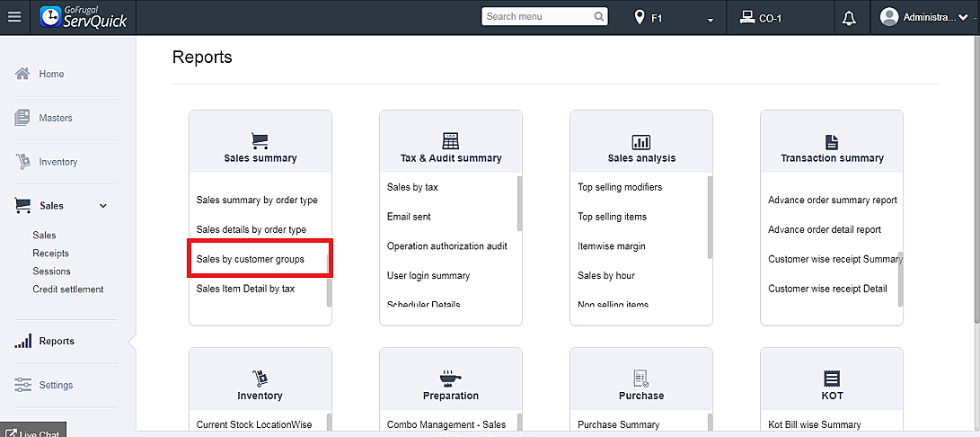Click the Transaction summary document icon
Viewport: 980px width, 437px height.
click(832, 142)
